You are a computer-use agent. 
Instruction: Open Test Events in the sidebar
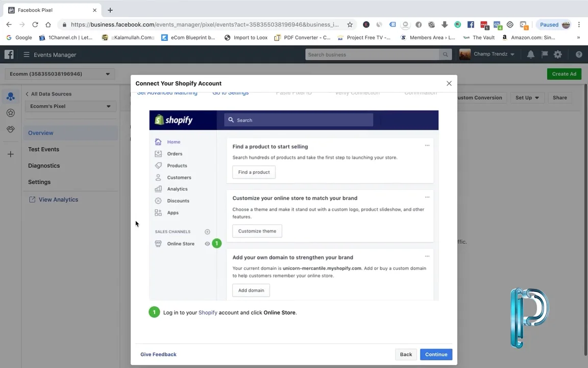(43, 149)
